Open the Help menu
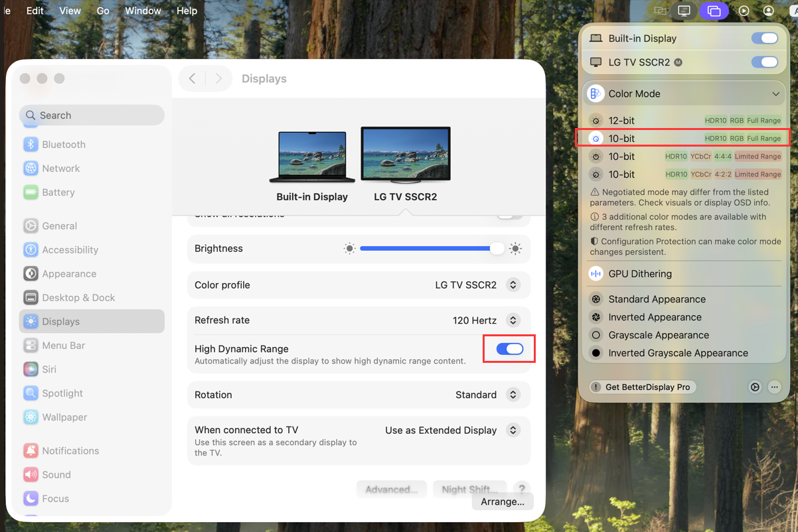Viewport: 798px width, 532px height. (x=187, y=11)
